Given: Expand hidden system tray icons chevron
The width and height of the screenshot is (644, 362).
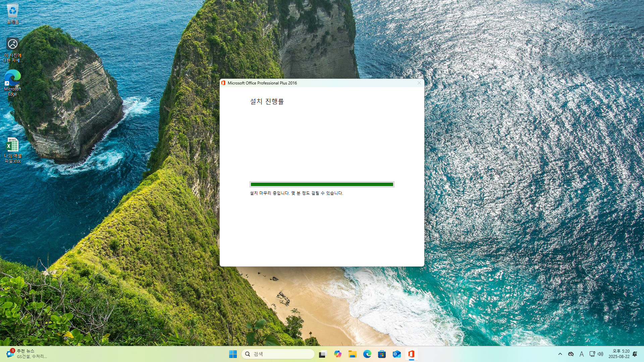Looking at the screenshot, I should pos(560,354).
